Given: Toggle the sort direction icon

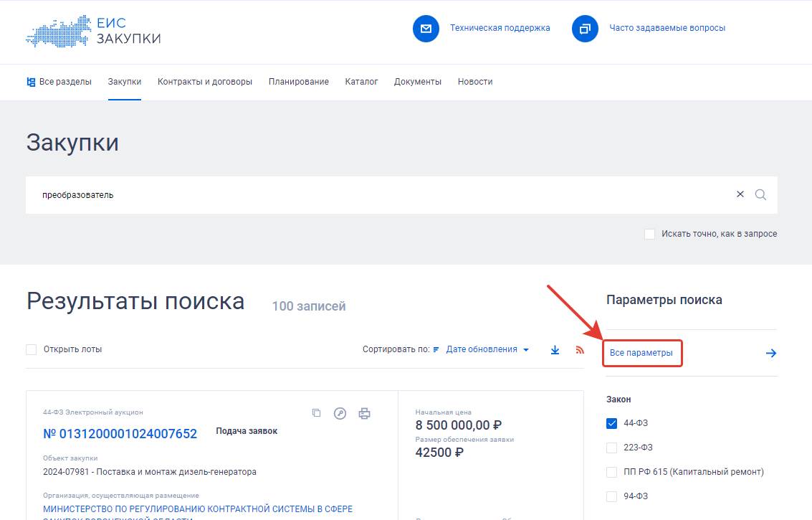Looking at the screenshot, I should [435, 349].
